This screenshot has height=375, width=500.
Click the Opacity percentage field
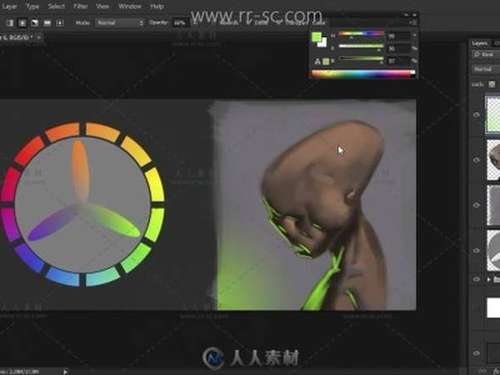point(180,23)
